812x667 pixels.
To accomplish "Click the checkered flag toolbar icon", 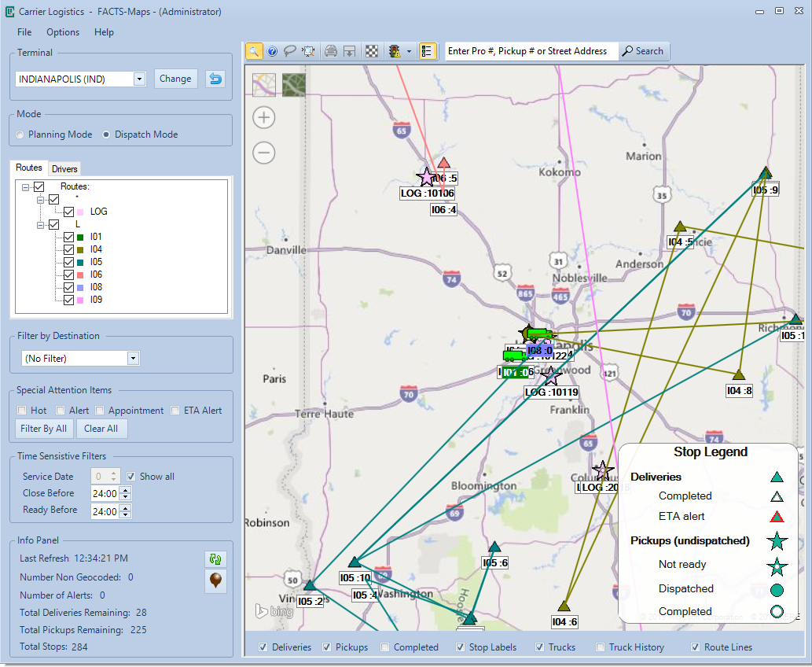I will pyautogui.click(x=371, y=51).
